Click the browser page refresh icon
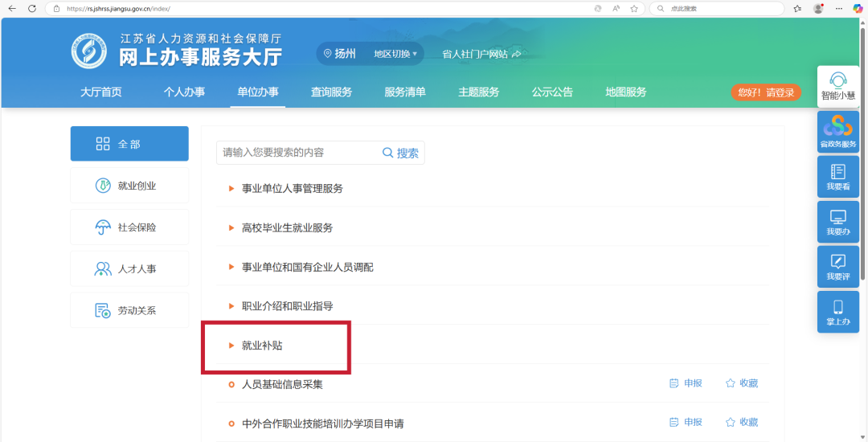Image resolution: width=868 pixels, height=442 pixels. pyautogui.click(x=32, y=8)
